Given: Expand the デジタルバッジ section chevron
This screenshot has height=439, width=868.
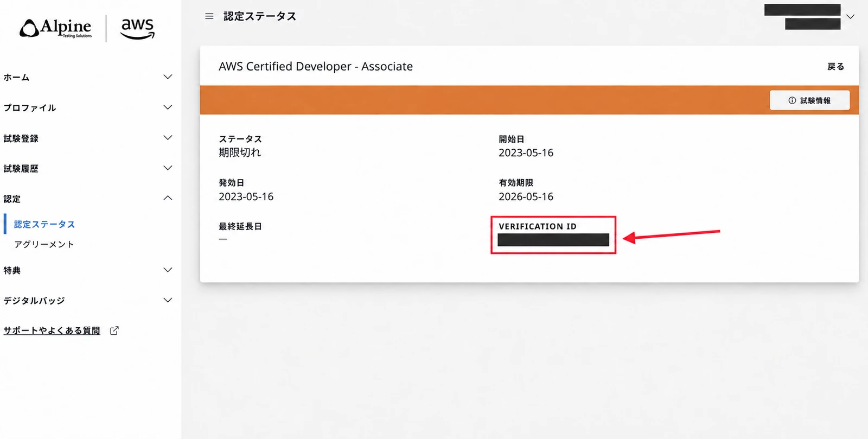Looking at the screenshot, I should point(168,300).
